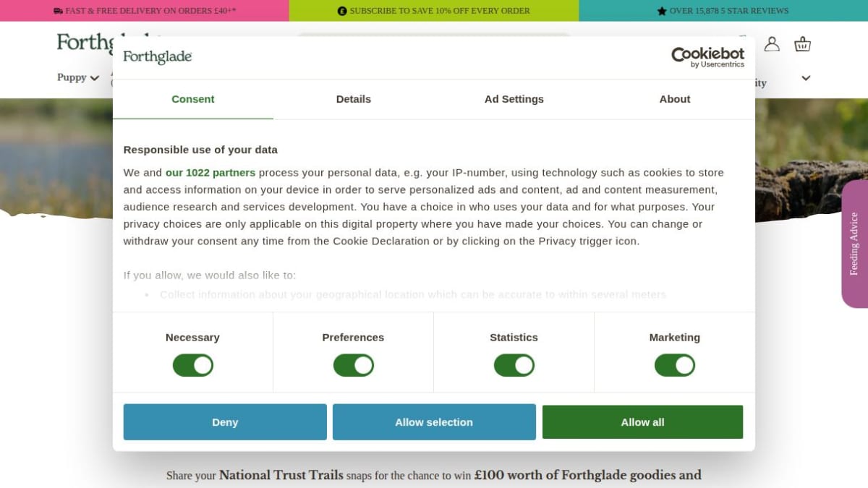Expand the chevron at right of navigation bar

click(806, 78)
